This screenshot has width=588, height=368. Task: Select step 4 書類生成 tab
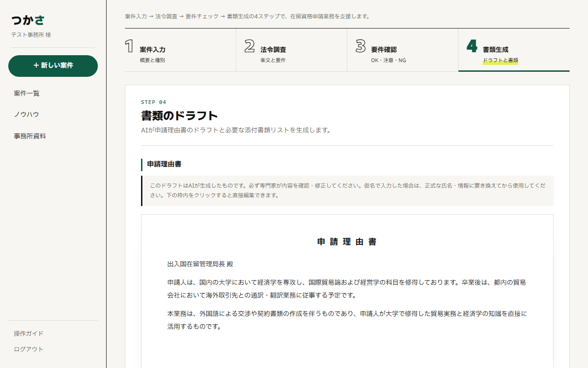[x=514, y=50]
